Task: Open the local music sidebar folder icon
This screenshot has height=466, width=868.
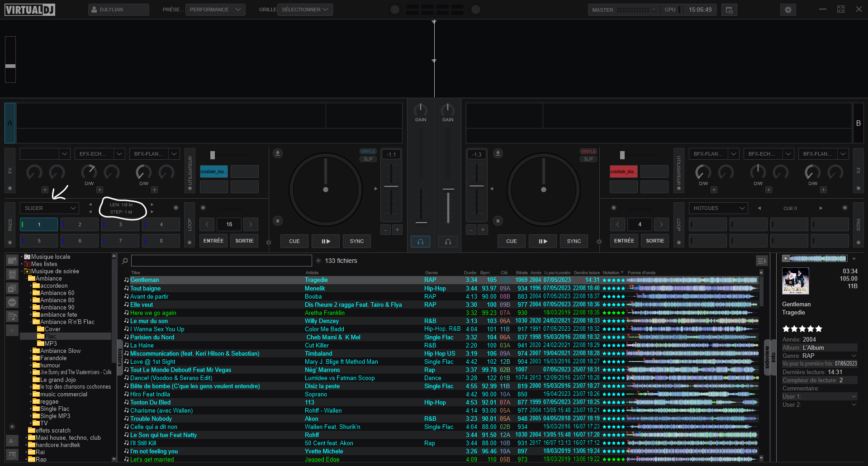Action: (x=12, y=261)
